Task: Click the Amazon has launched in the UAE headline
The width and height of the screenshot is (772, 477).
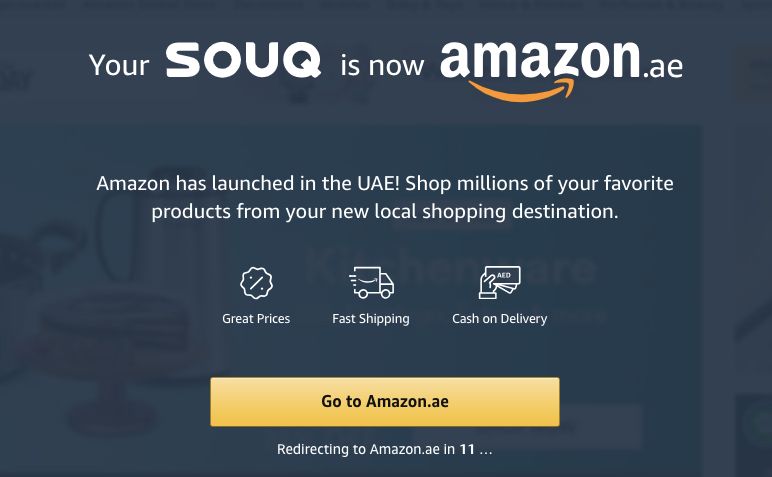Action: 385,183
